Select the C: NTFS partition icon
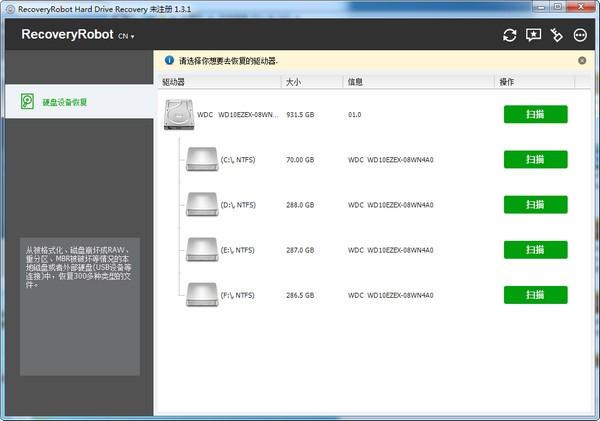Image resolution: width=600 pixels, height=421 pixels. click(x=202, y=159)
